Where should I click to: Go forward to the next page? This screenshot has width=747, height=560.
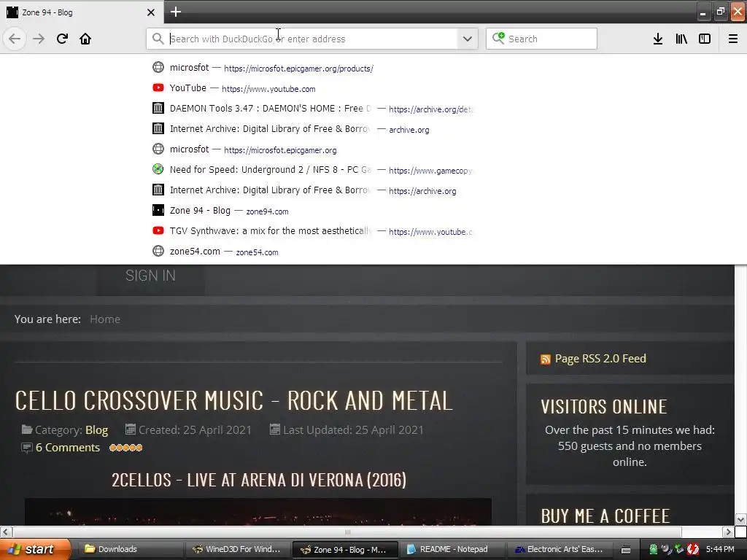39,39
